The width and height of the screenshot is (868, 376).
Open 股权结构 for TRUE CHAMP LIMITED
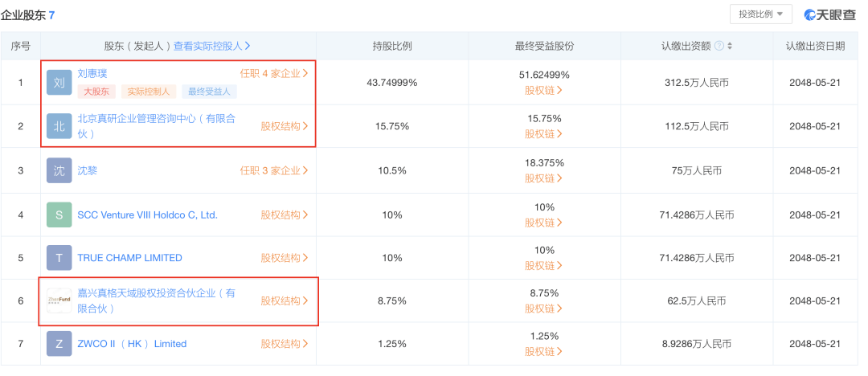click(x=285, y=258)
